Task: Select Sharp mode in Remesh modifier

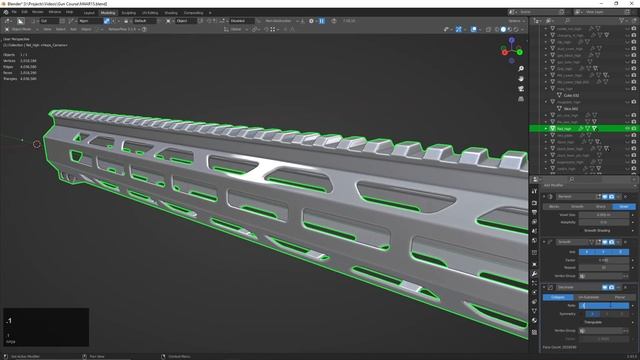Action: pyautogui.click(x=600, y=207)
